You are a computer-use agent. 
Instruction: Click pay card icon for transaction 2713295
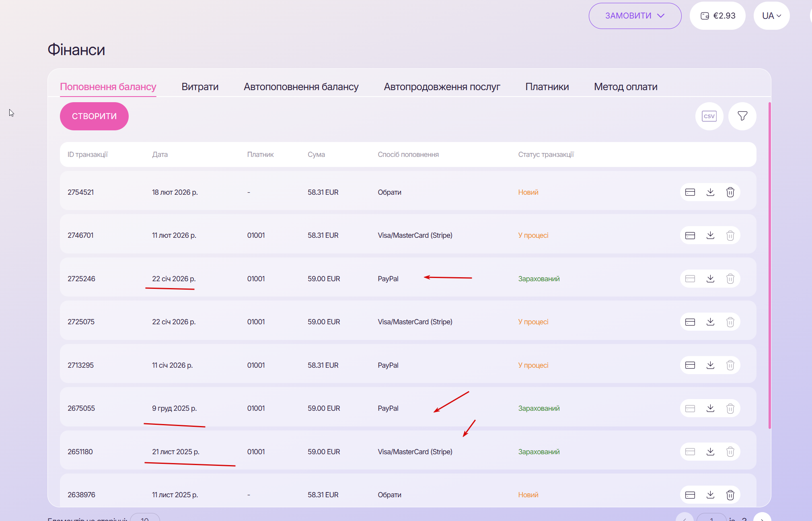[x=690, y=365]
